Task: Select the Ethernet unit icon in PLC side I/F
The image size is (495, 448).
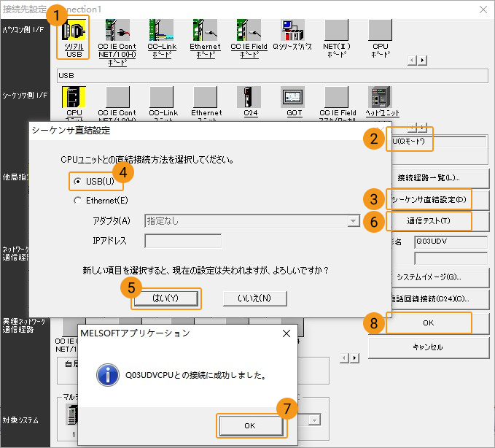Action: tap(205, 97)
